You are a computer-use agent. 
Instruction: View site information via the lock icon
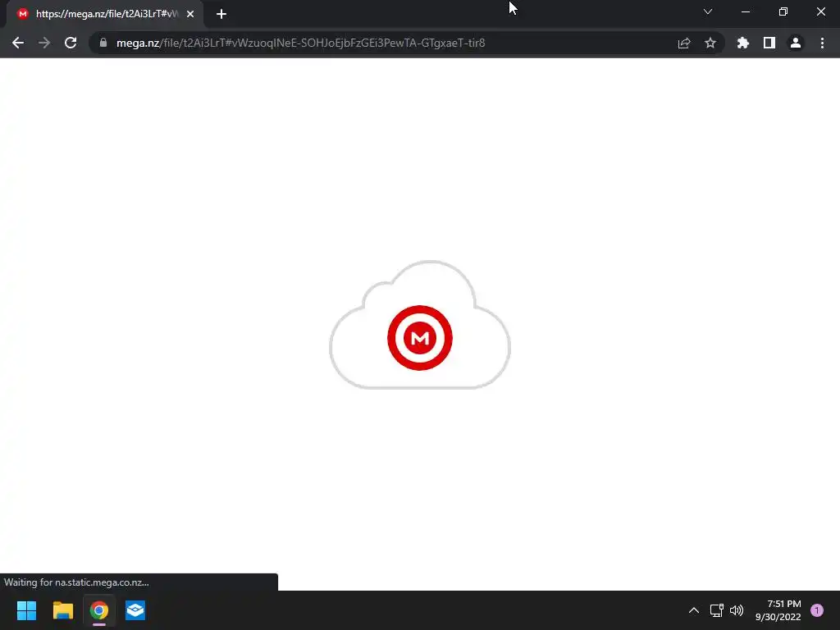point(103,43)
